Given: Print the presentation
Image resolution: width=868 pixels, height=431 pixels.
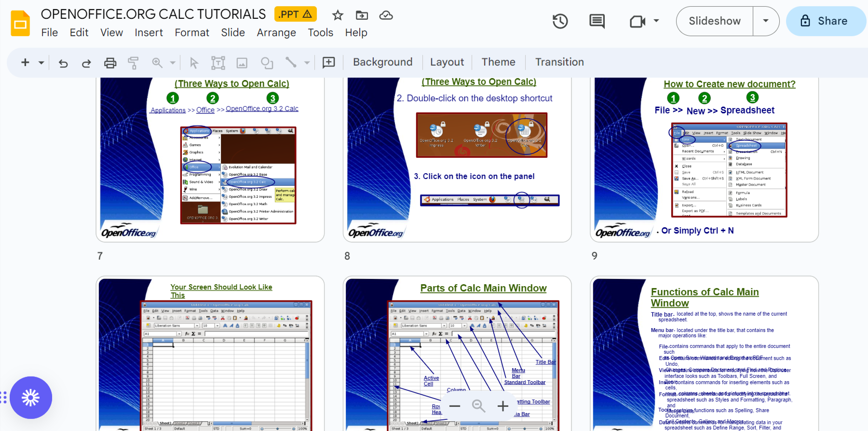Looking at the screenshot, I should pyautogui.click(x=110, y=63).
